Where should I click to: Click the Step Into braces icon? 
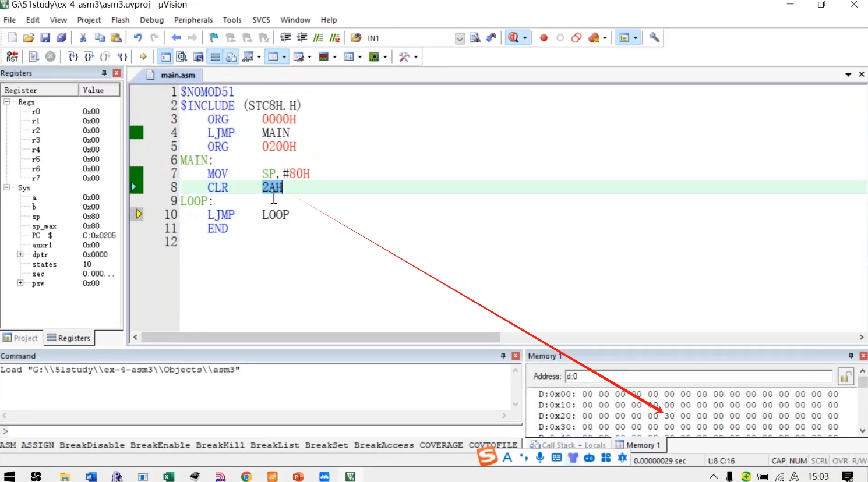(x=73, y=56)
